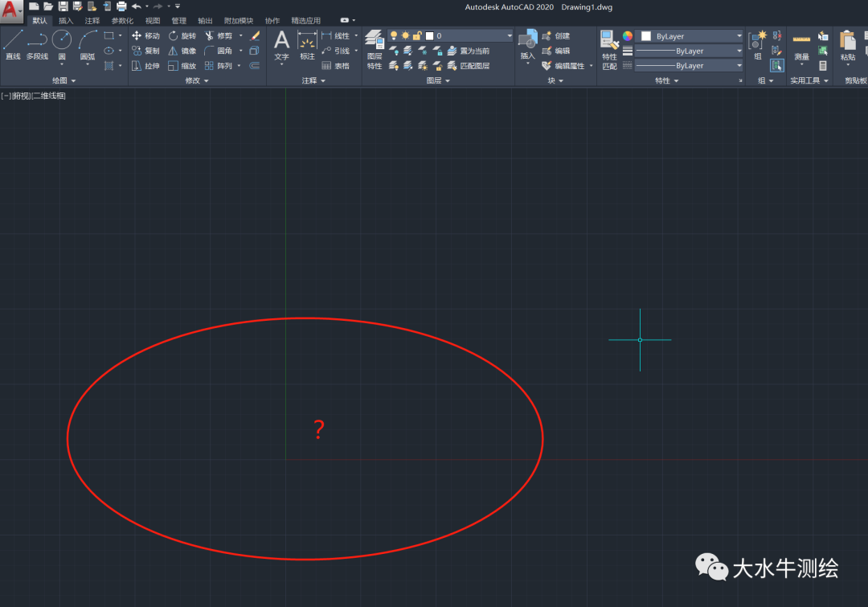Screen dimensions: 868x607
Task: Expand the ByLayer color dropdown
Action: [739, 36]
